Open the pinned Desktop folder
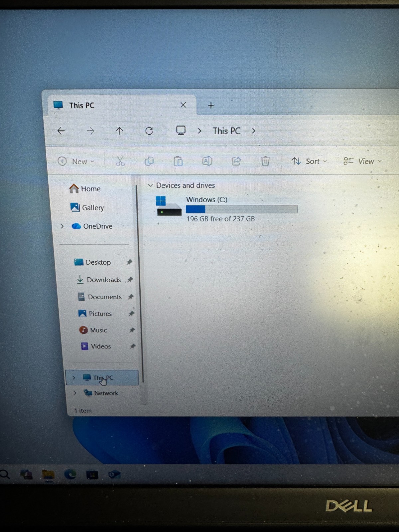This screenshot has width=399, height=532. coord(92,262)
